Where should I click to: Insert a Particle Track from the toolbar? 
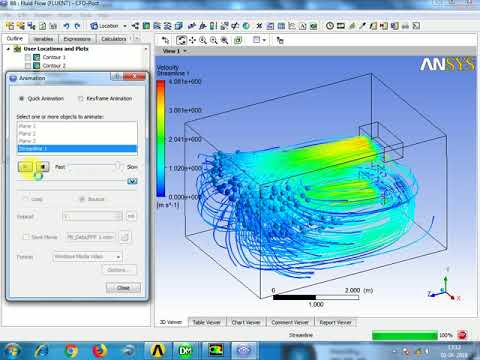[x=168, y=26]
